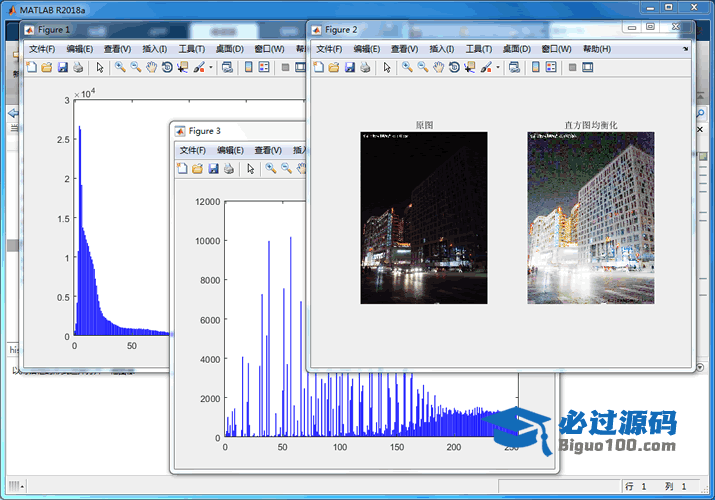715x500 pixels.
Task: Activate Data Cursor tool in Figure 2
Action: (x=470, y=68)
